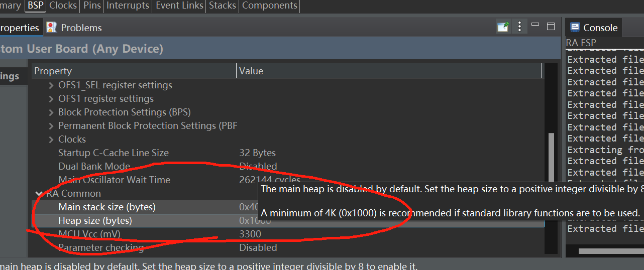The height and width of the screenshot is (270, 644).
Task: Select MCU Vcc (mV) property
Action: coord(89,234)
